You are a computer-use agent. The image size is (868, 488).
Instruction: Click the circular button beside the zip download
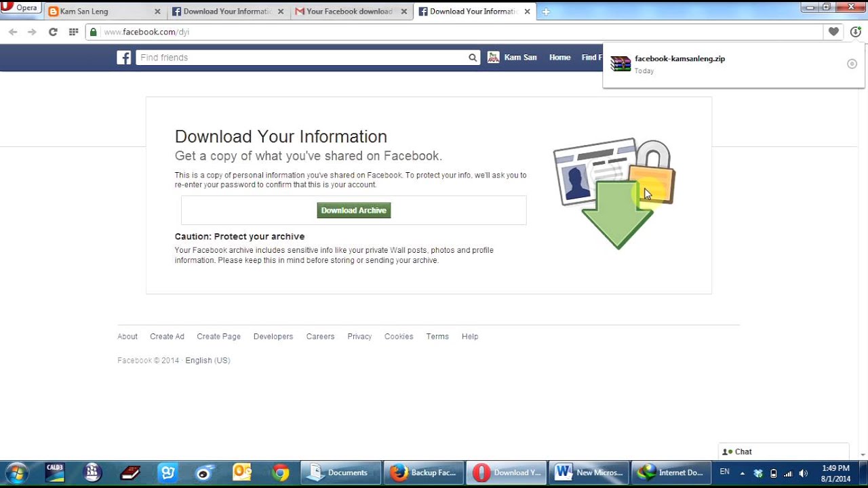pyautogui.click(x=852, y=64)
